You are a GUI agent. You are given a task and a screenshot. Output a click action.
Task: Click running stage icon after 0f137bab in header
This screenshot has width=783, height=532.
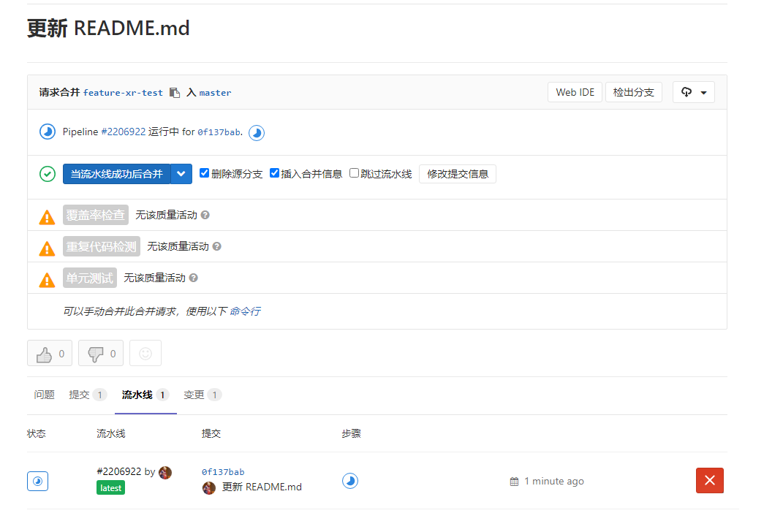tap(257, 133)
